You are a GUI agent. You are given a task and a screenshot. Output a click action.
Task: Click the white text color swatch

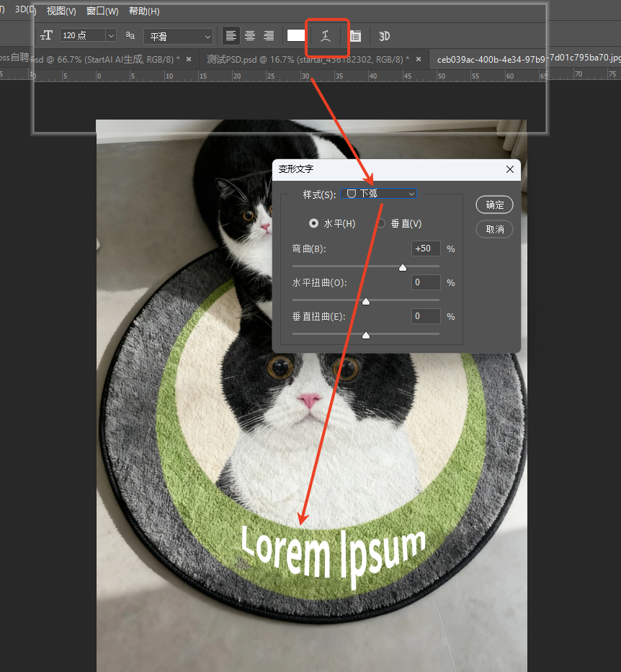(x=296, y=36)
